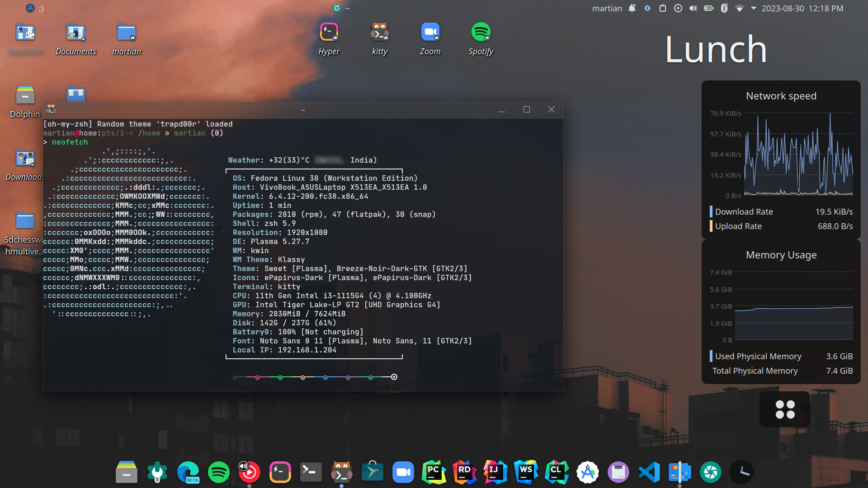Click the kitty window title icon
The height and width of the screenshot is (488, 868).
click(51, 109)
